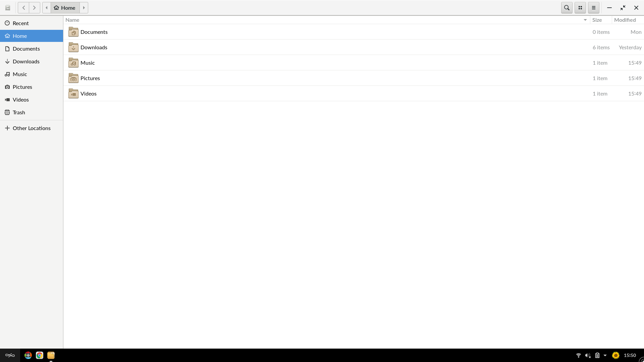
Task: Click the Name column sort dropdown arrow
Action: 585,19
